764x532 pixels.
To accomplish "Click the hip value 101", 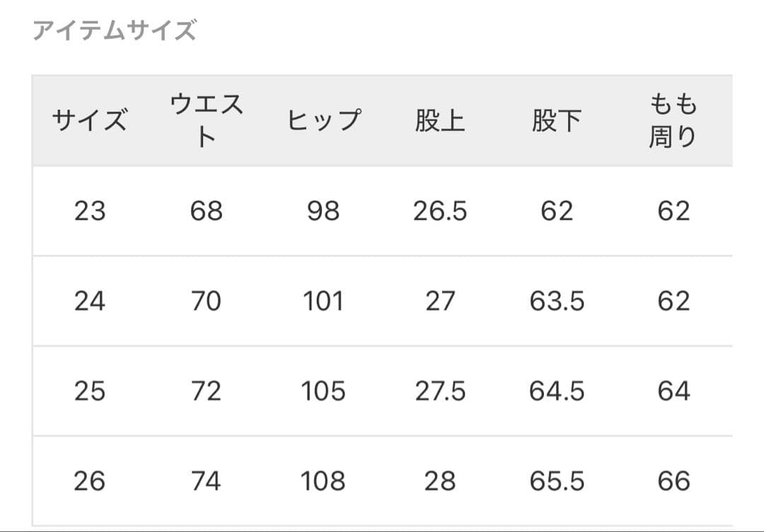I will pyautogui.click(x=323, y=301).
